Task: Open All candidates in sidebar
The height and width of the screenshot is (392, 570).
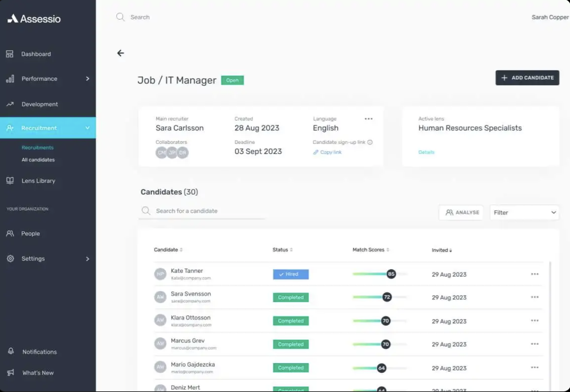Action: 38,160
